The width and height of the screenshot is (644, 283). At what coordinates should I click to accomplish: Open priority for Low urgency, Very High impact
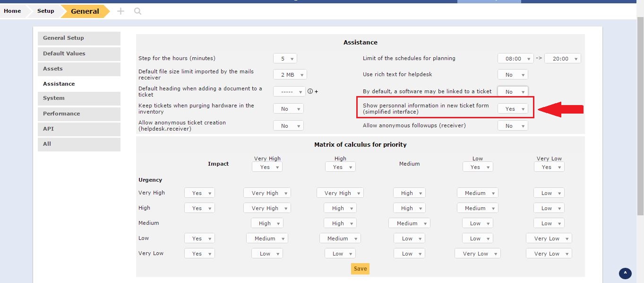pos(267,239)
